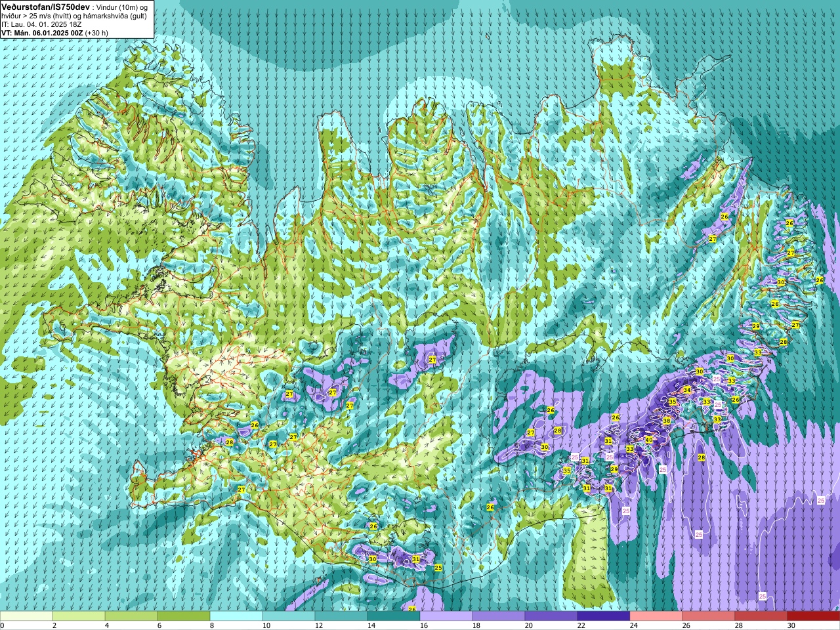Click the 8–10 m/s pale cyan legend swatch
The height and width of the screenshot is (630, 840).
236,617
